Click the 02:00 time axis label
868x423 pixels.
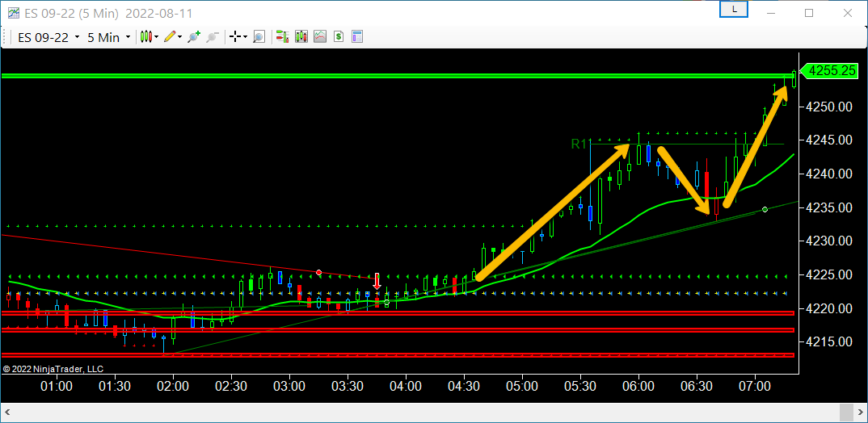point(173,385)
